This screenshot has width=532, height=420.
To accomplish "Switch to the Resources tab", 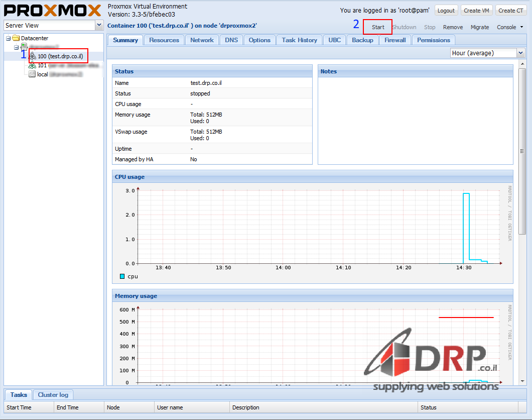I will [x=164, y=40].
